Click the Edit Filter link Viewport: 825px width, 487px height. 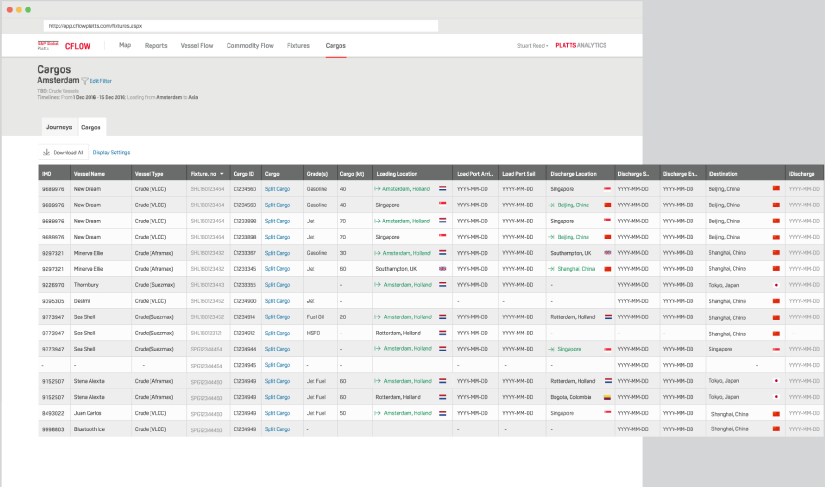coord(100,81)
